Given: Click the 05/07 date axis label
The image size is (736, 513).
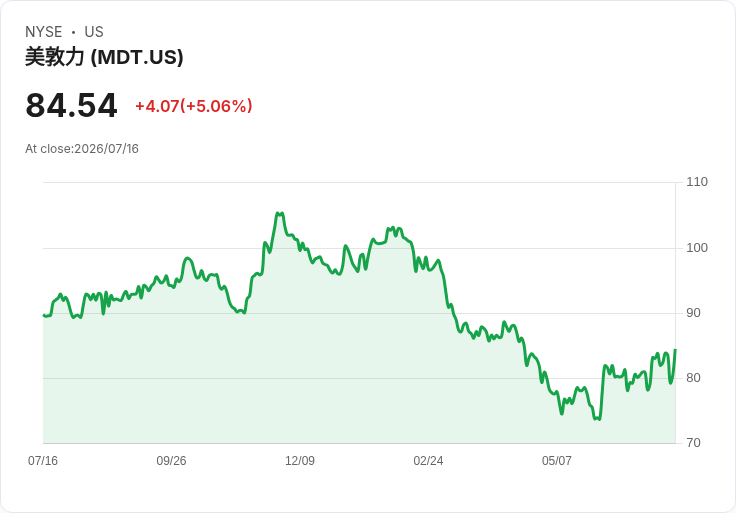Looking at the screenshot, I should (557, 461).
